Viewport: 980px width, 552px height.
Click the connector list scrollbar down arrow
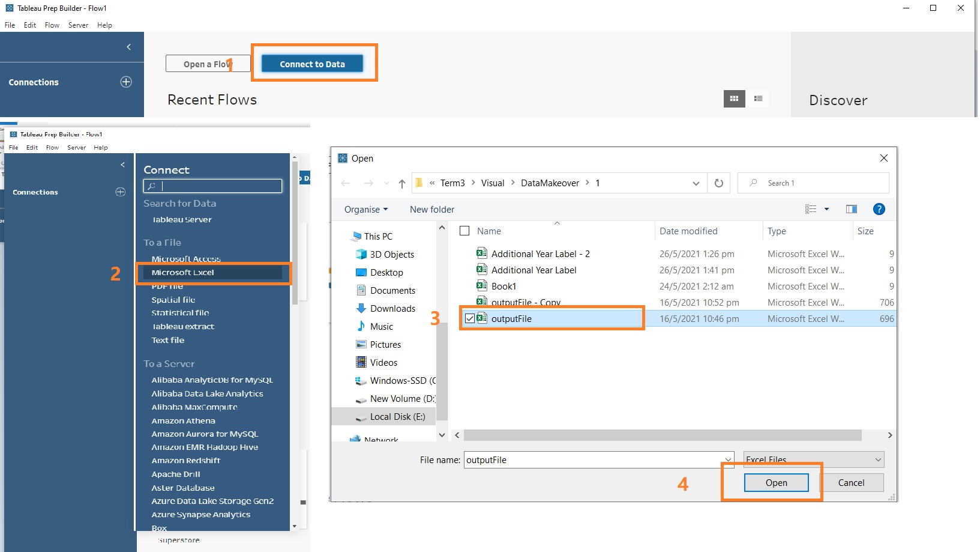(294, 526)
